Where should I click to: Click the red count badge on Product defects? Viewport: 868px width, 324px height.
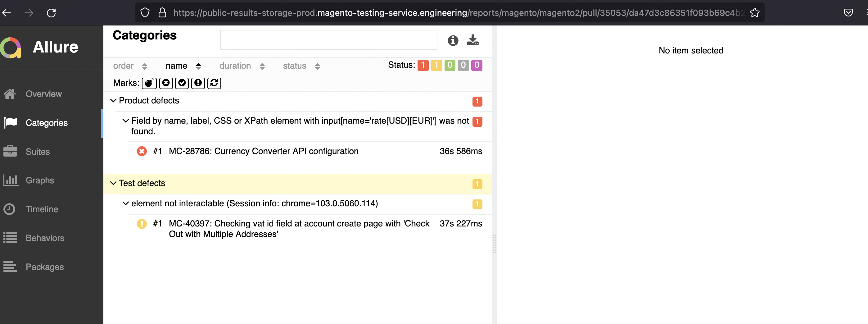coord(477,101)
